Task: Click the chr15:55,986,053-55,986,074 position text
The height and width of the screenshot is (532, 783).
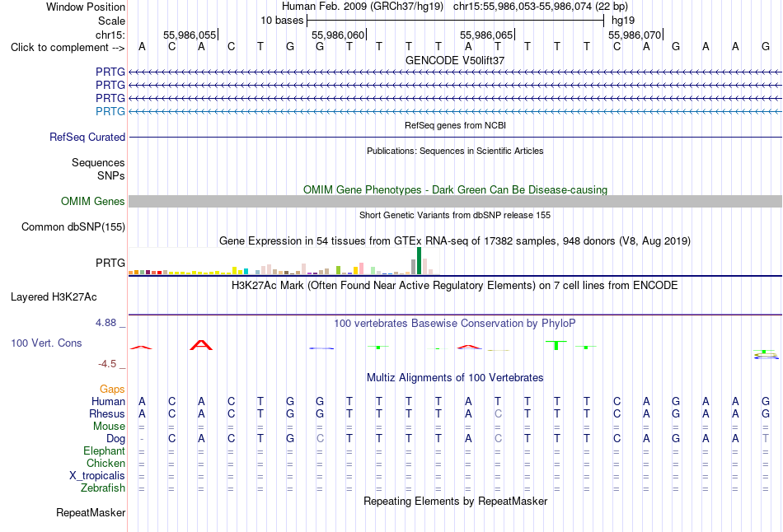Action: [x=523, y=7]
